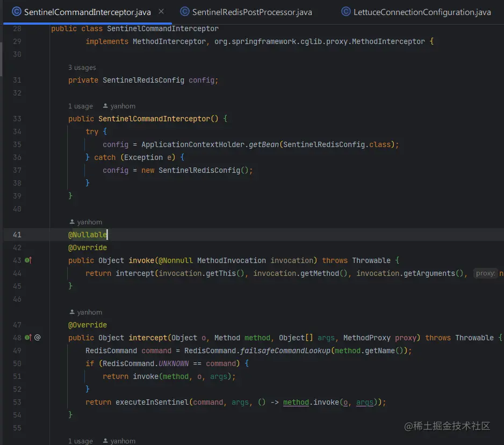The height and width of the screenshot is (445, 504).
Task: Click the @Nonnull annotation on line 43
Action: pyautogui.click(x=176, y=260)
